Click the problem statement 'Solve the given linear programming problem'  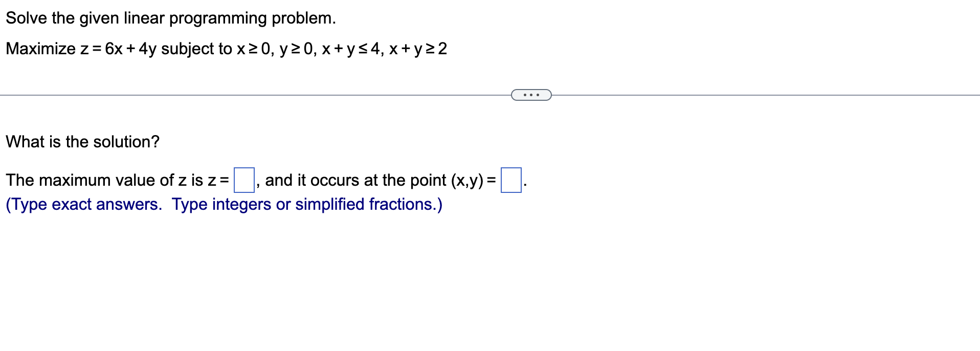pyautogui.click(x=169, y=18)
